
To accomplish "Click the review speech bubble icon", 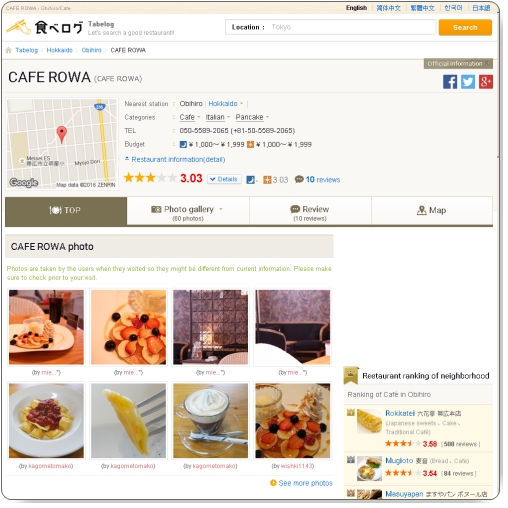I will (x=299, y=179).
